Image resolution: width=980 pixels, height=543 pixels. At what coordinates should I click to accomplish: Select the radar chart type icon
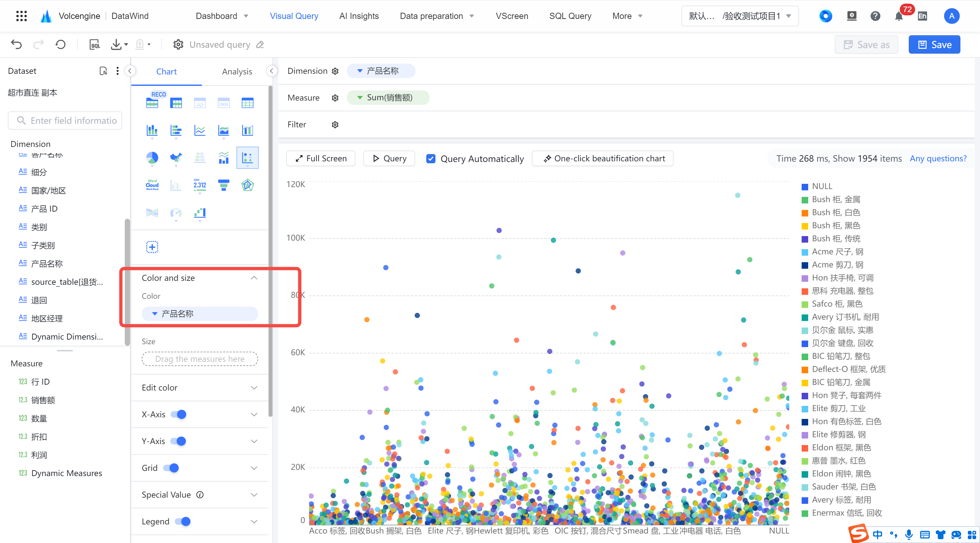(x=247, y=185)
